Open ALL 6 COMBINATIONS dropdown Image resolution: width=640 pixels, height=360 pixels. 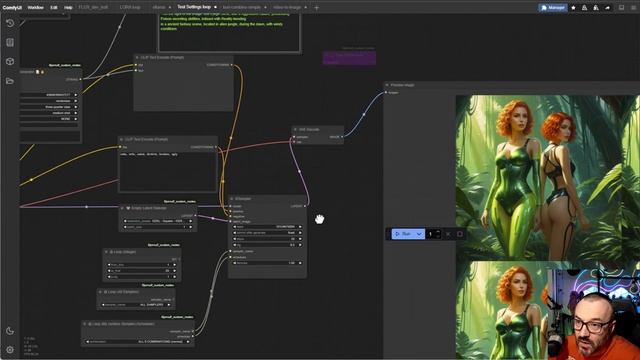(138, 342)
